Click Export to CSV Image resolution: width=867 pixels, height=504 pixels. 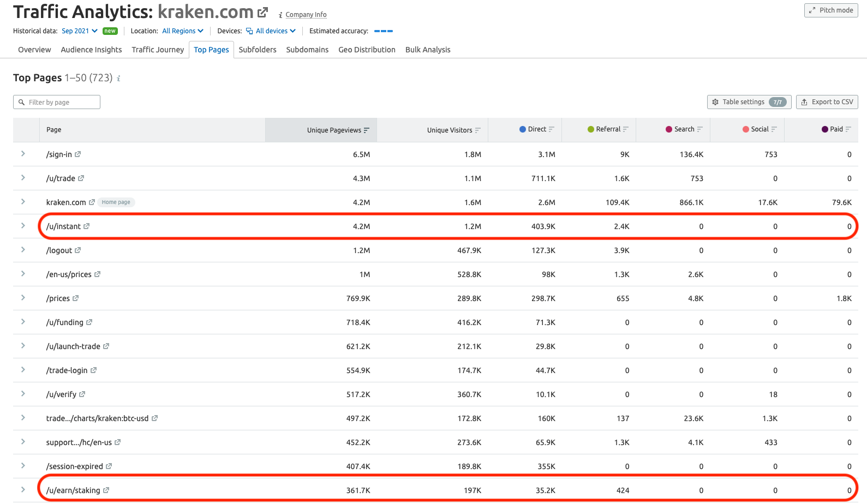click(x=827, y=102)
